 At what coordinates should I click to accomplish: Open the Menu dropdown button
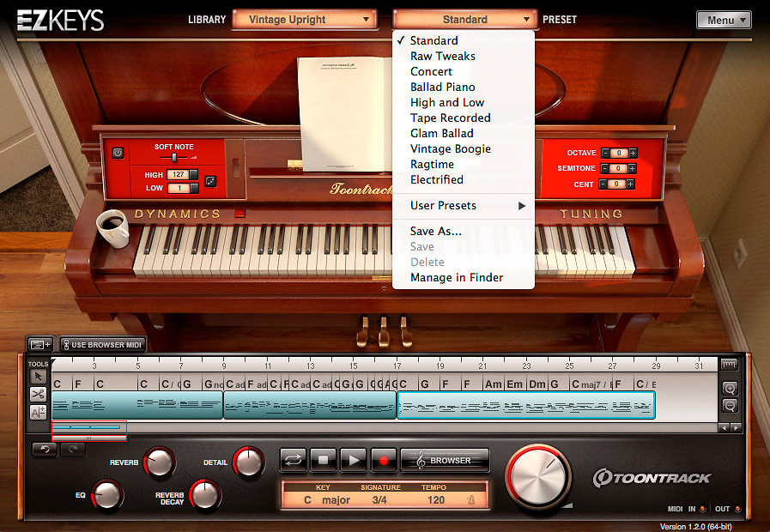pos(724,20)
